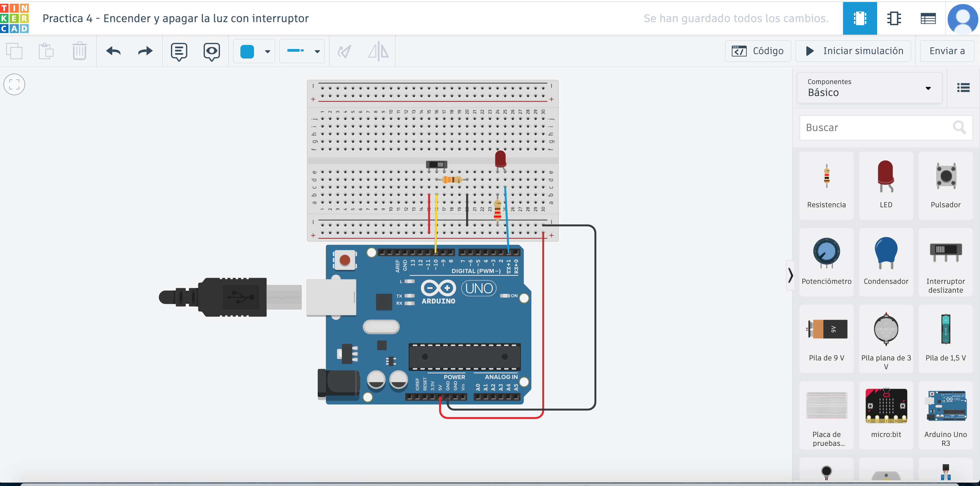Click the blue wire color swatch
The height and width of the screenshot is (486, 980).
coord(247,51)
